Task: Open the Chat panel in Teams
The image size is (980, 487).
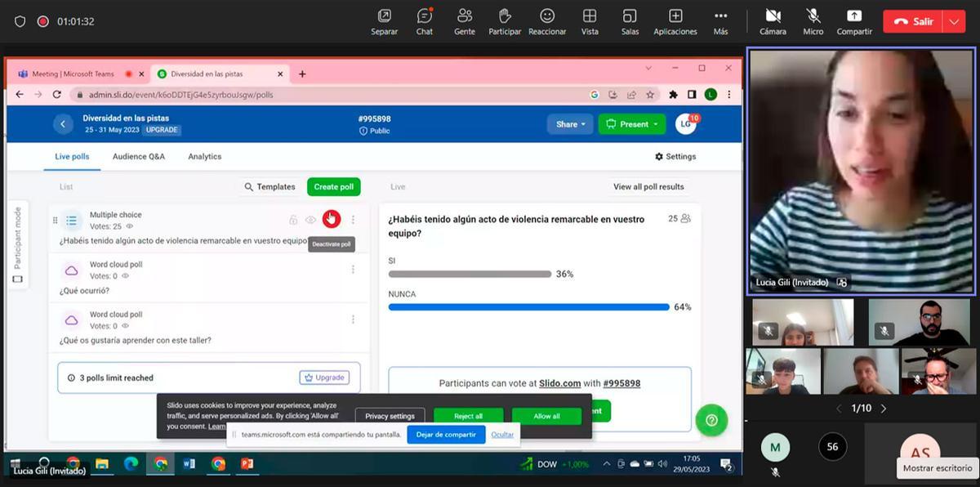Action: click(424, 21)
